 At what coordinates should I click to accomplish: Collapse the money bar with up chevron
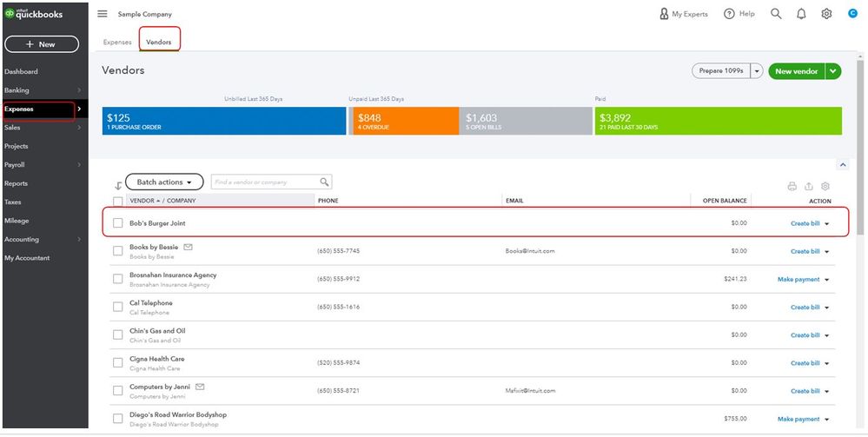point(843,165)
